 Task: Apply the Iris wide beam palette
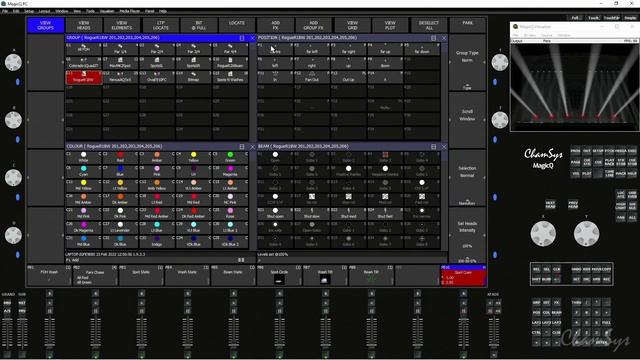coord(275,227)
